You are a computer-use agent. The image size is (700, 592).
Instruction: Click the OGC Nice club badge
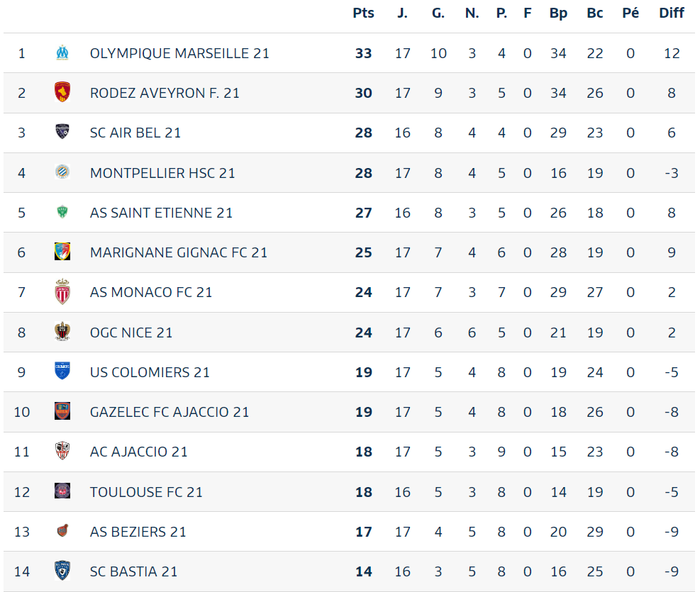(x=62, y=332)
